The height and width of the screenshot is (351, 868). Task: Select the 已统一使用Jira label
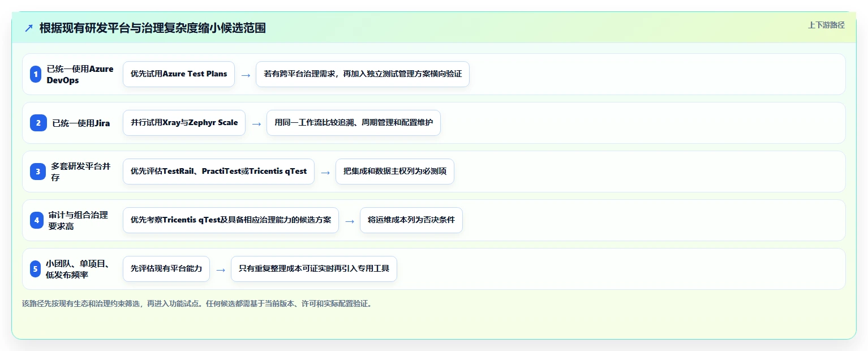pos(81,123)
